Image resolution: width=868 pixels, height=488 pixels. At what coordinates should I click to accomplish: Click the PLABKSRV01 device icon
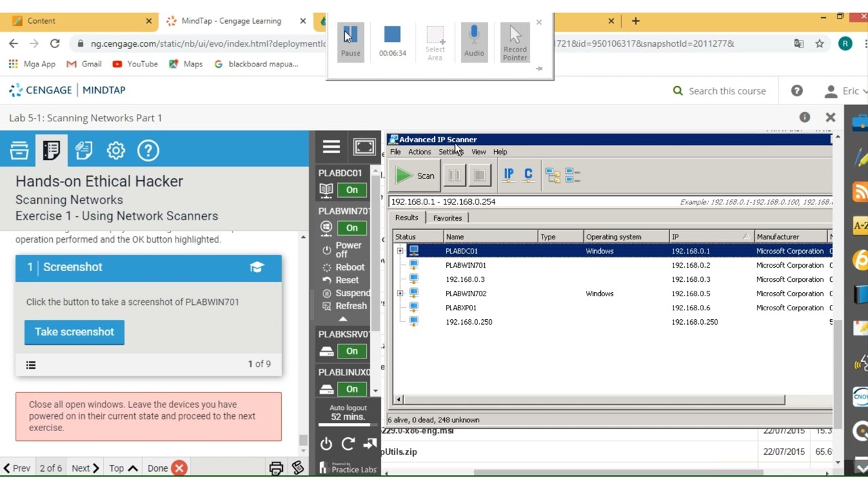click(326, 351)
